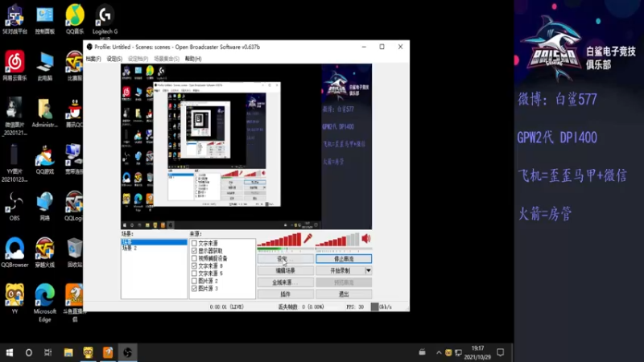Uncheck the 显示器获取 source
This screenshot has width=644, height=362.
pyautogui.click(x=194, y=251)
